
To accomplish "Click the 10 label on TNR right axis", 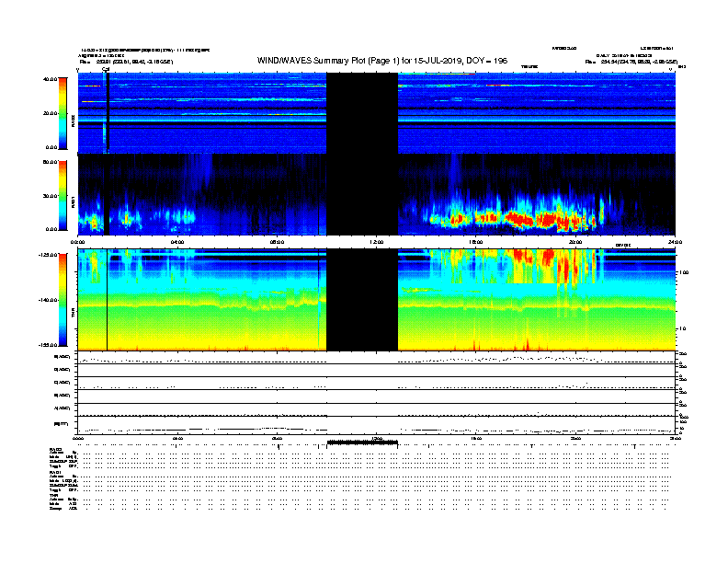I will click(x=682, y=329).
